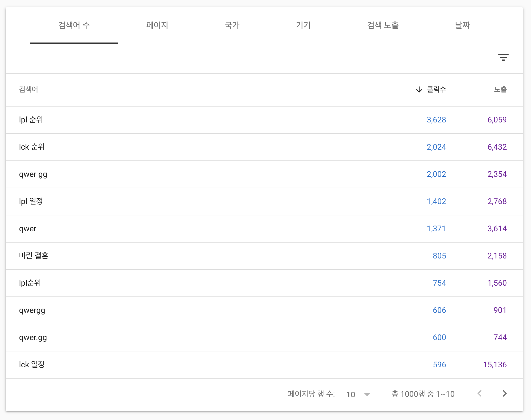Click the impressions value 2,354
The width and height of the screenshot is (531, 420).
[497, 174]
